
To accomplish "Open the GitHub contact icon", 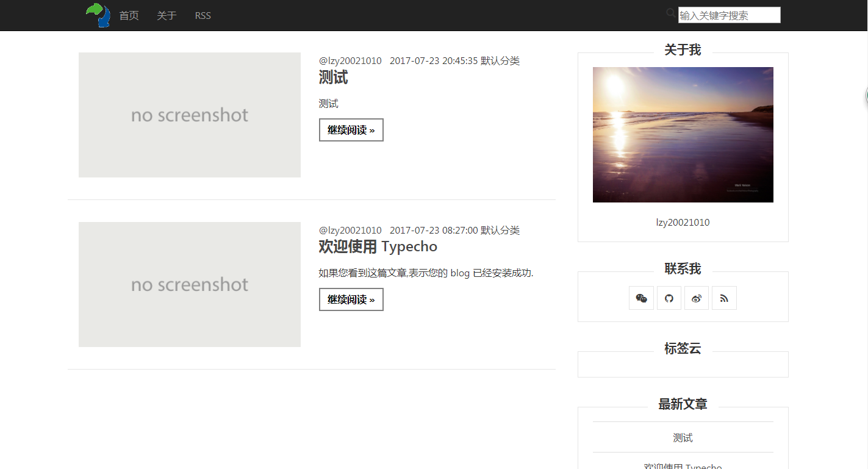I will pyautogui.click(x=669, y=298).
